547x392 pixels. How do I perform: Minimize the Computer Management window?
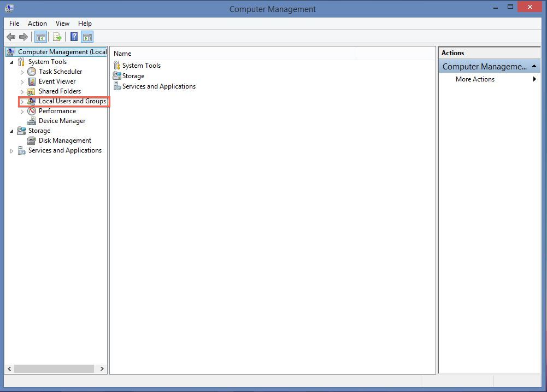point(496,7)
